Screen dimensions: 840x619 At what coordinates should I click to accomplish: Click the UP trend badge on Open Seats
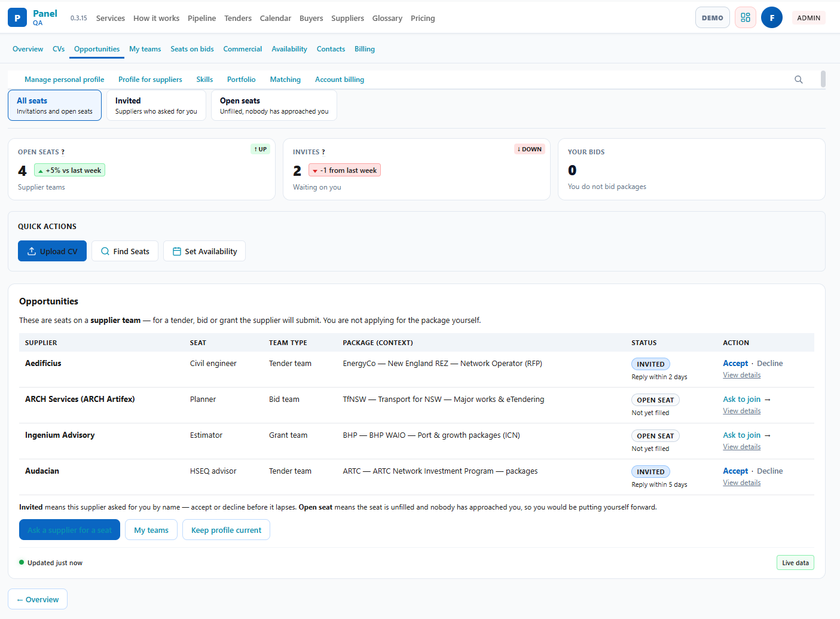coord(260,149)
